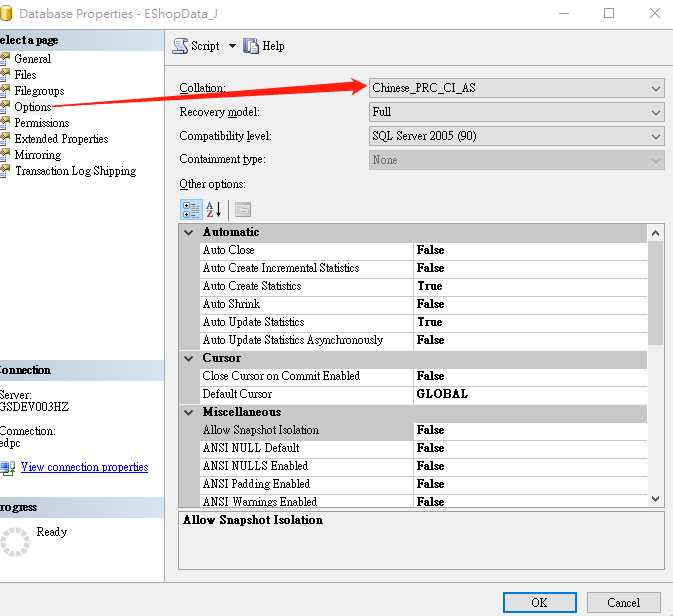Open the Options page

pos(33,107)
